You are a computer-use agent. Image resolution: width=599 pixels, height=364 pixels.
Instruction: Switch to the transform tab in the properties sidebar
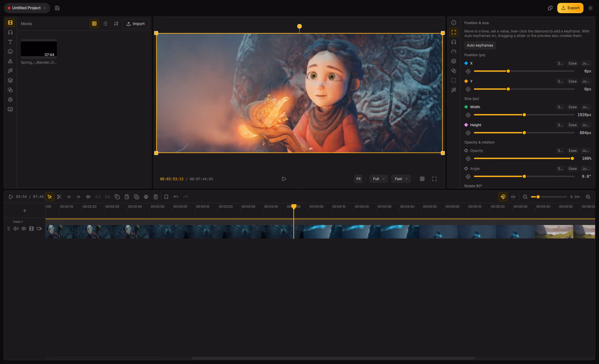pyautogui.click(x=454, y=32)
